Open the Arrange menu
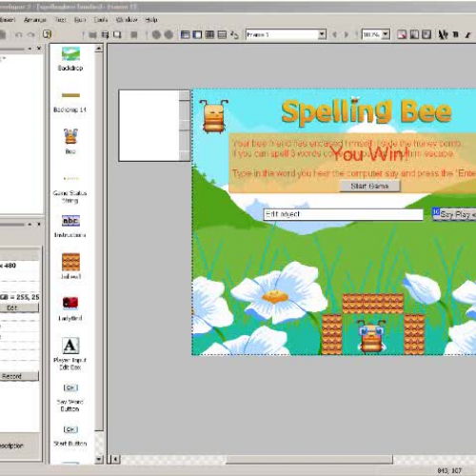Viewport: 476px width, 476px height. 35,20
